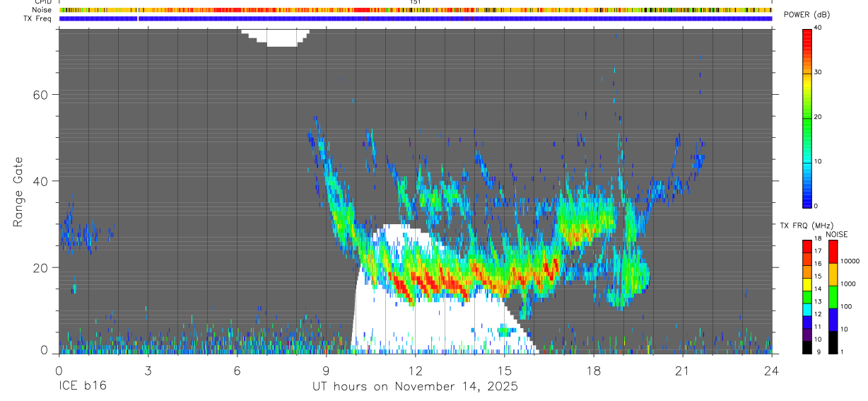Click the '1000' tick on NOISE scale
868x401 pixels.
(x=850, y=284)
